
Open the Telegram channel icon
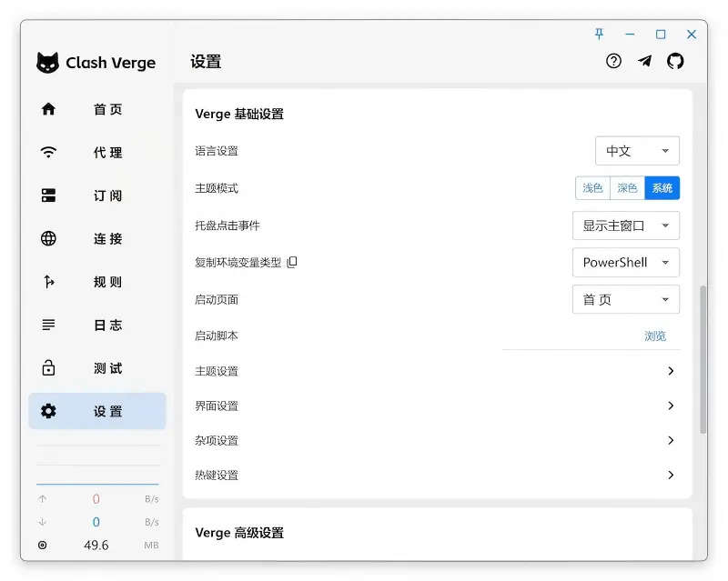(x=644, y=61)
